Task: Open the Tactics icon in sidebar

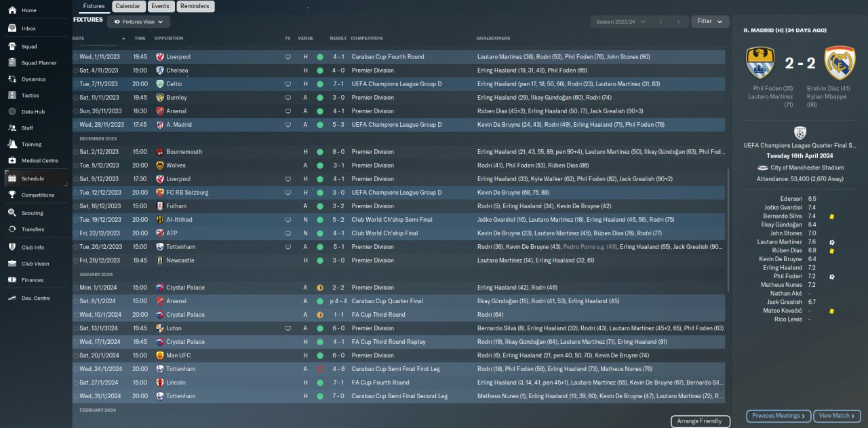Action: click(12, 95)
